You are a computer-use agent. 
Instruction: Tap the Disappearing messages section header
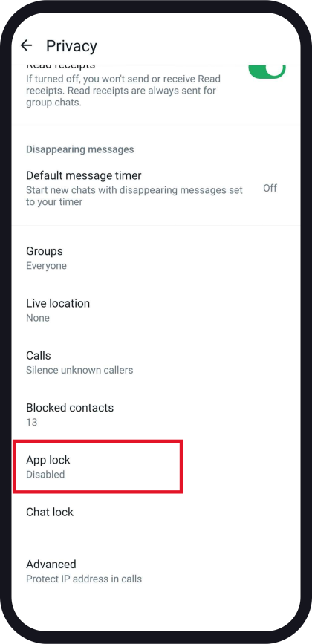(x=80, y=149)
